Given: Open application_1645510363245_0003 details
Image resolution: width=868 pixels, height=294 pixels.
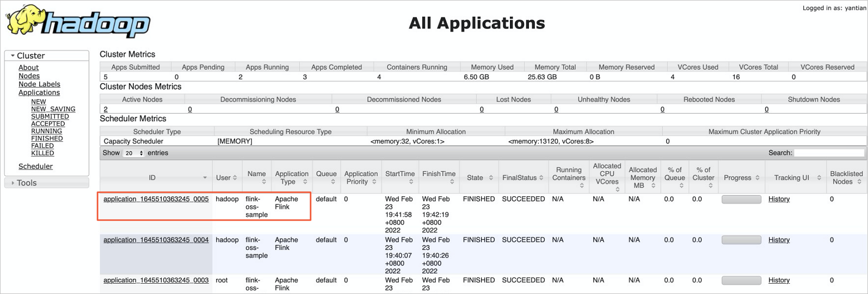Looking at the screenshot, I should pos(156,280).
